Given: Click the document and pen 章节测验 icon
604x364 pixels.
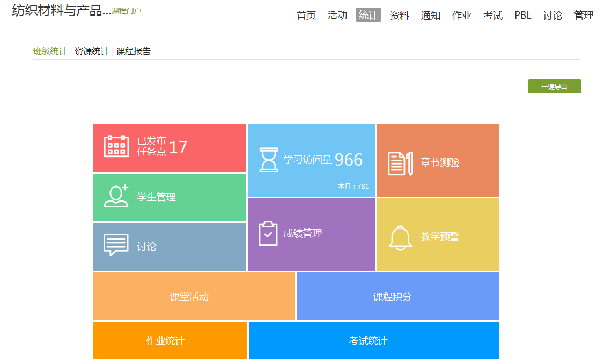Looking at the screenshot, I should tap(400, 163).
